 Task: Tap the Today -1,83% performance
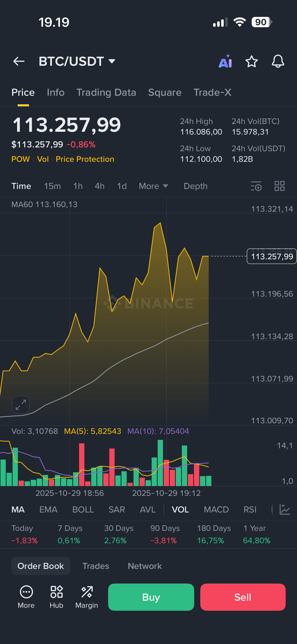(25, 534)
